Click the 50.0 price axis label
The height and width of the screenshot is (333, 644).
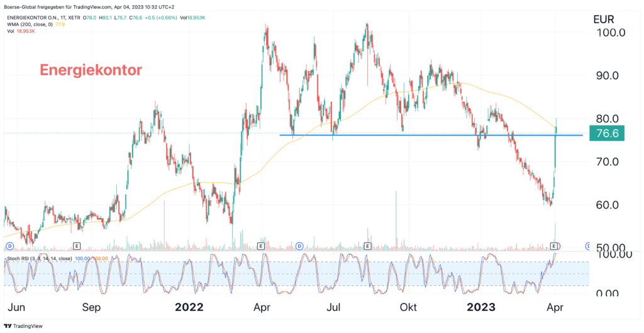point(611,248)
